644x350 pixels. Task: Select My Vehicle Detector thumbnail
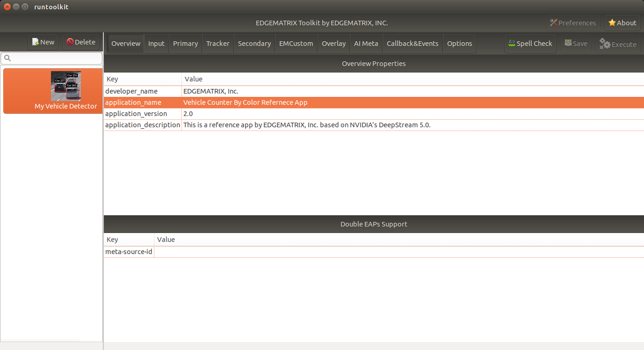coord(66,86)
